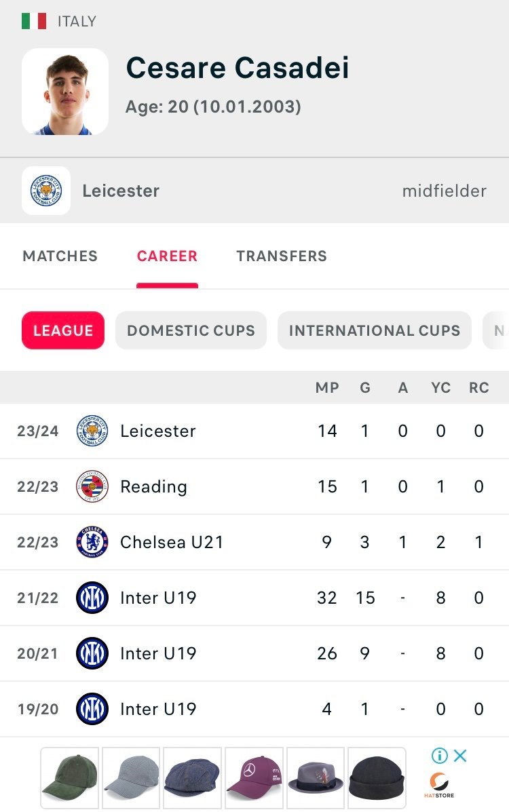This screenshot has height=812, width=509.
Task: Click the Leicester club crest in header
Action: click(46, 191)
